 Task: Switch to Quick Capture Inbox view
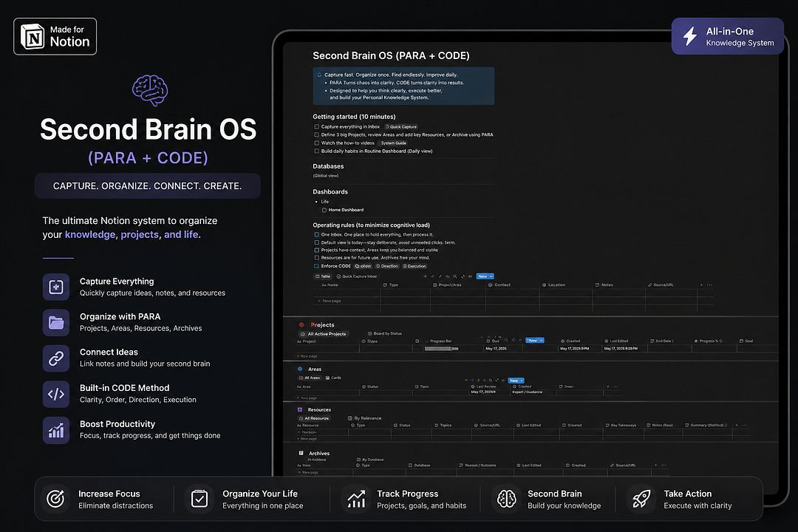357,276
